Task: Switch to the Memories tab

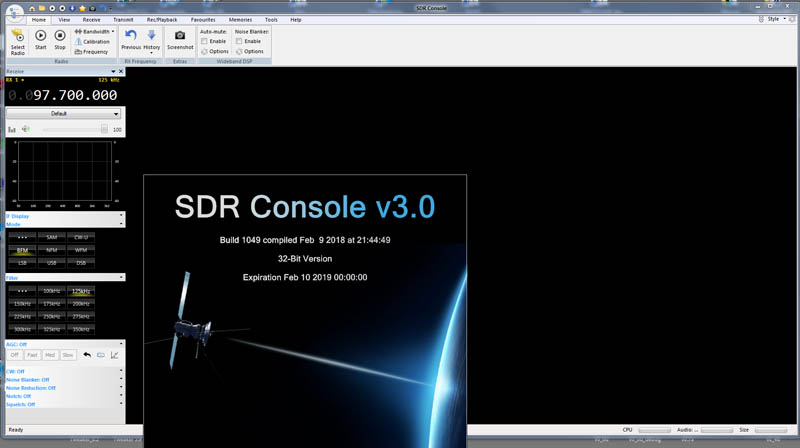Action: 240,20
